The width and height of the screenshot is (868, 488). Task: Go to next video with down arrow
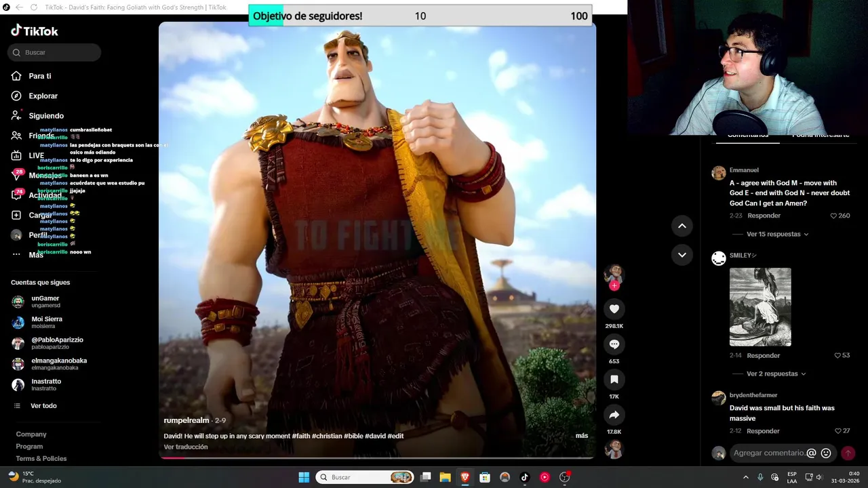tap(682, 255)
